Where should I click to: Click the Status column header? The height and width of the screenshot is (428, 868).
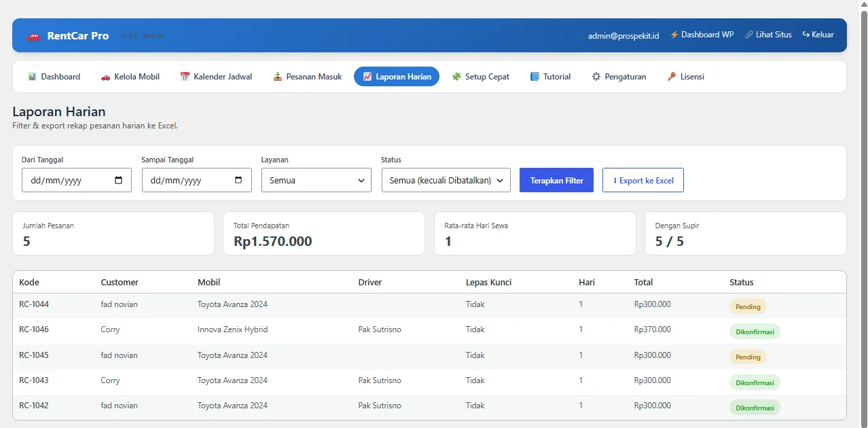(742, 283)
